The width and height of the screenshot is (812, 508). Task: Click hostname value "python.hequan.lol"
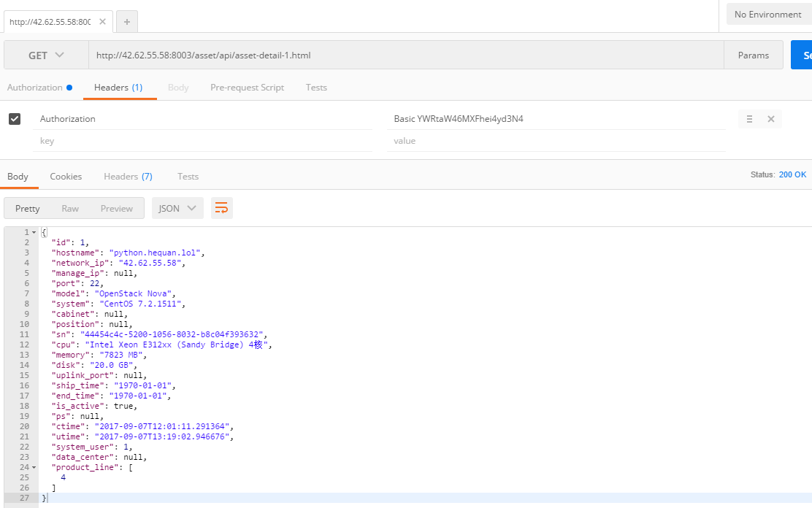coord(154,253)
